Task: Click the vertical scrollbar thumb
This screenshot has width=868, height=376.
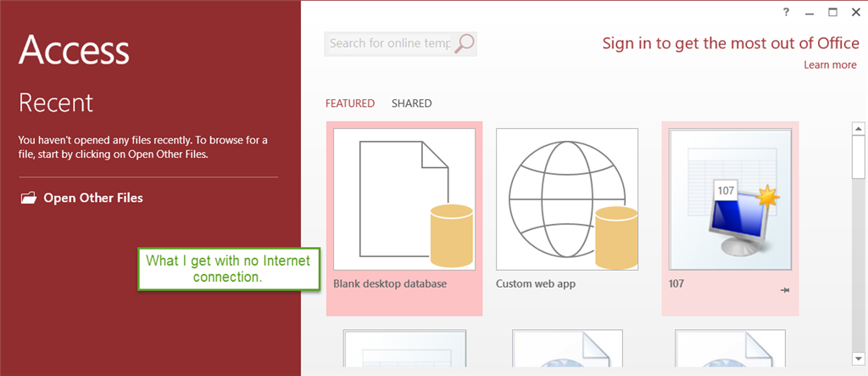Action: click(859, 157)
